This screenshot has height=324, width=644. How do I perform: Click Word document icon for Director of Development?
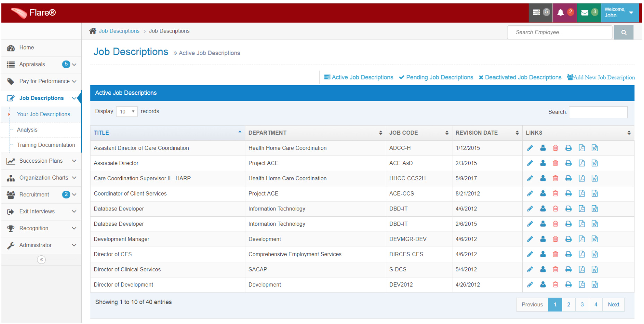click(595, 285)
